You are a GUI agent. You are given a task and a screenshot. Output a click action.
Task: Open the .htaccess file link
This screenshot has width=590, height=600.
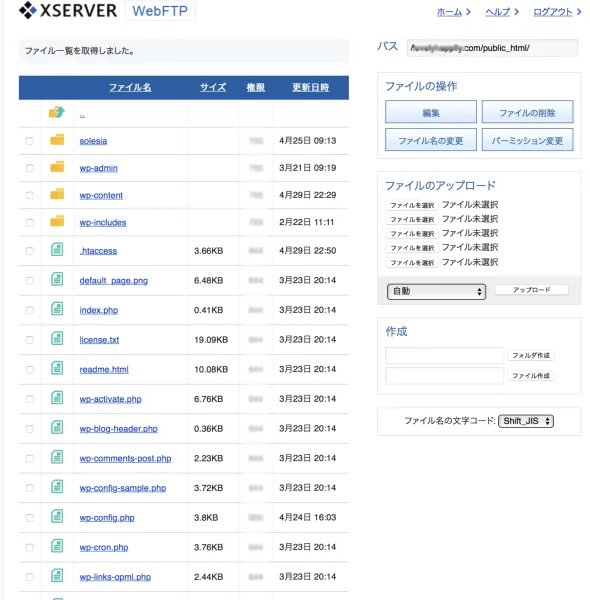98,251
